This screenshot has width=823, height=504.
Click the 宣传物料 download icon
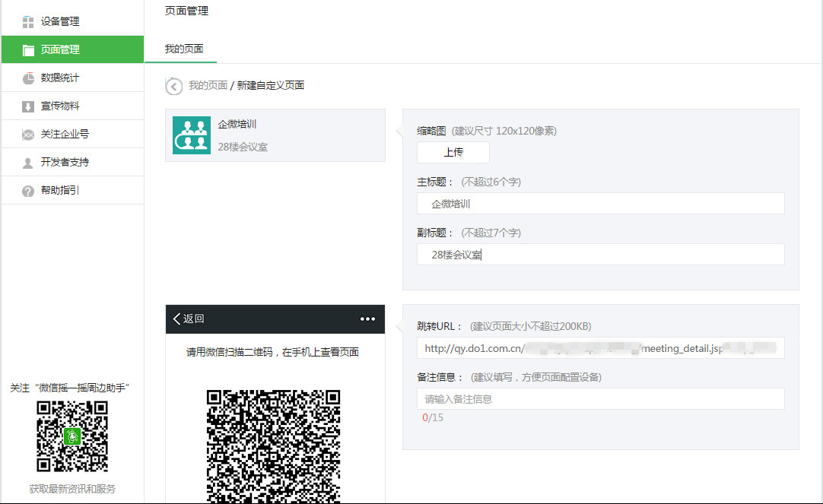pos(28,106)
